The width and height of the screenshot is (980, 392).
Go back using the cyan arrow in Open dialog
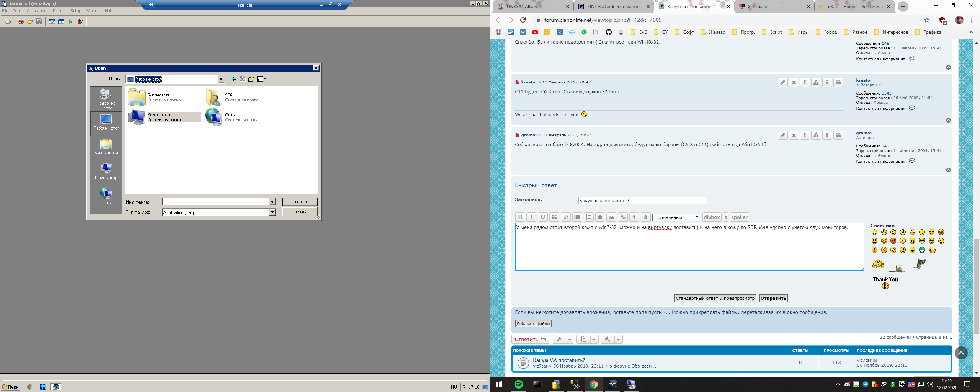tap(234, 79)
